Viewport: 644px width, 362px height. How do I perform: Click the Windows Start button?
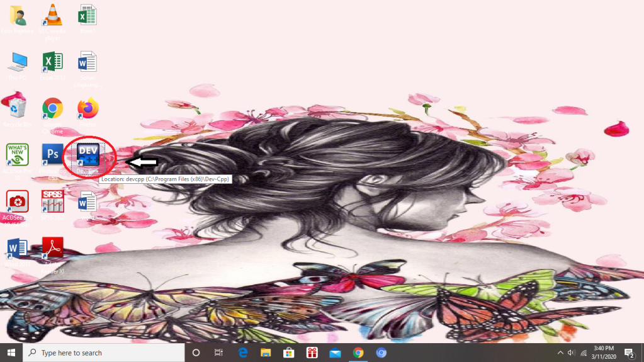(11, 353)
